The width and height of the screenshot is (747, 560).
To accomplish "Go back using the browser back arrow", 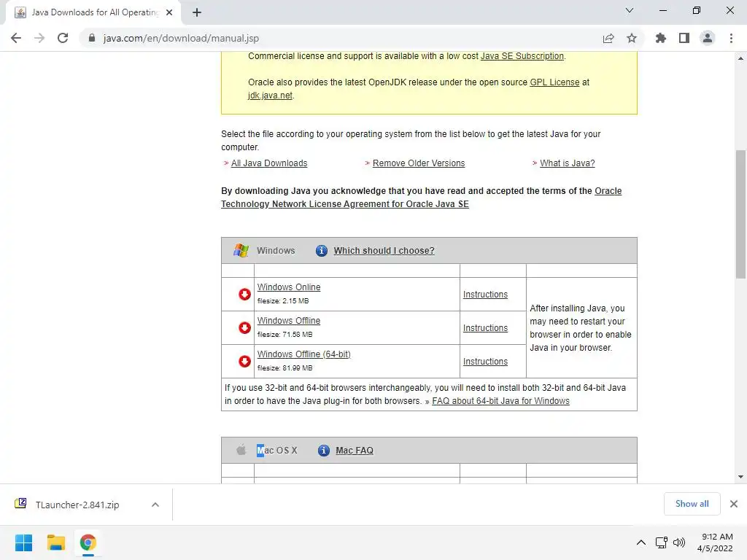I will tap(16, 38).
